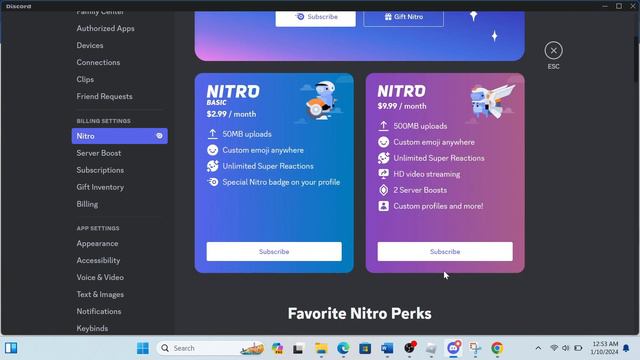Click the top banner Subscribe button
The height and width of the screenshot is (360, 640).
(x=316, y=17)
